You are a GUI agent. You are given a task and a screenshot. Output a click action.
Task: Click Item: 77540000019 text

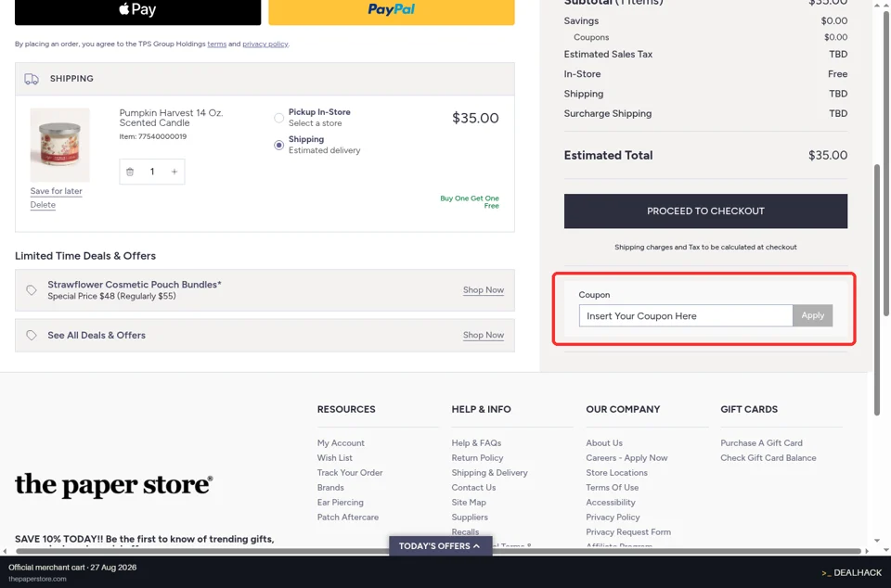152,136
